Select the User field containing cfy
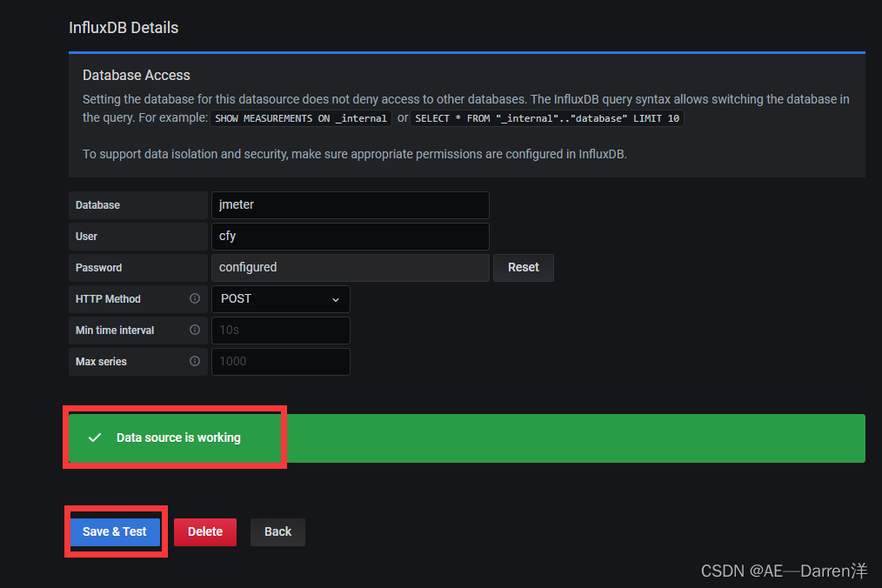This screenshot has width=882, height=588. coord(350,236)
